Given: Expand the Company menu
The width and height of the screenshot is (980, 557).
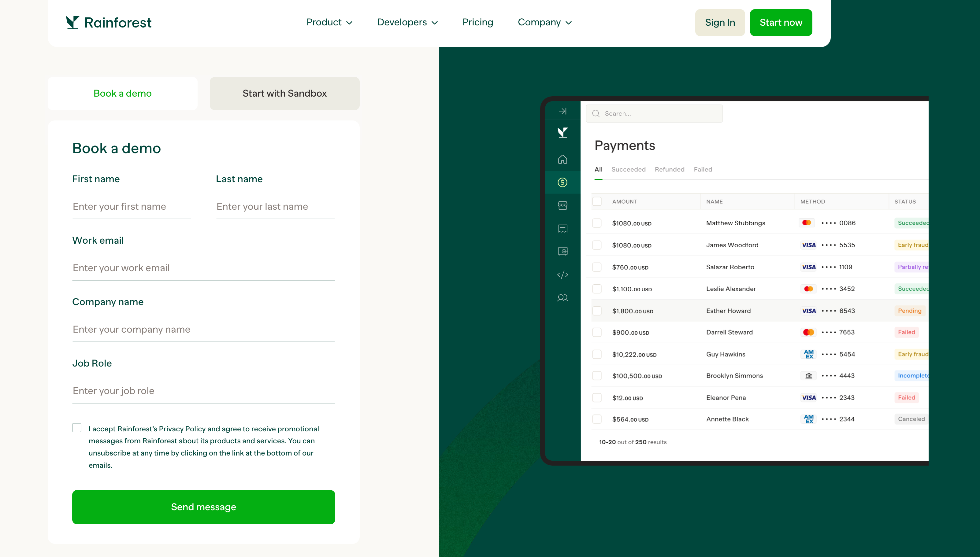Looking at the screenshot, I should click(x=544, y=22).
